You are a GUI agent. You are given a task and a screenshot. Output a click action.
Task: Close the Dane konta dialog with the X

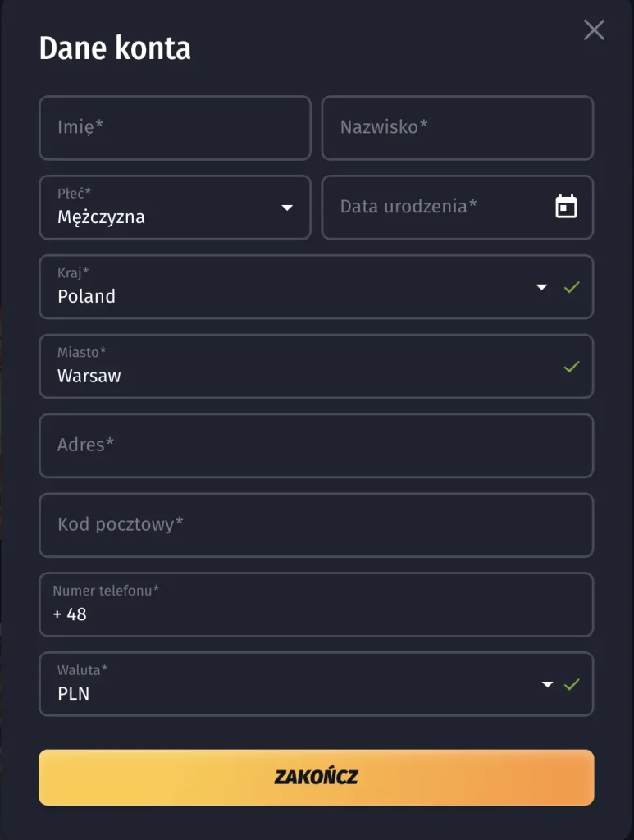pos(593,30)
